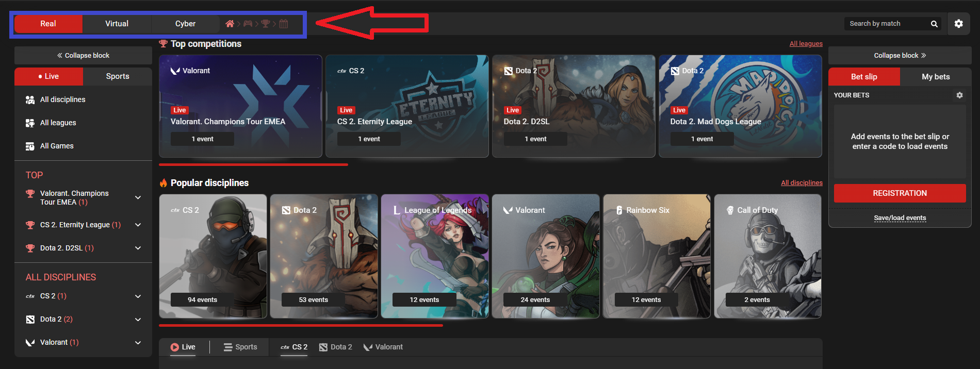Switch to Cyber betting mode
The height and width of the screenshot is (369, 980).
185,24
